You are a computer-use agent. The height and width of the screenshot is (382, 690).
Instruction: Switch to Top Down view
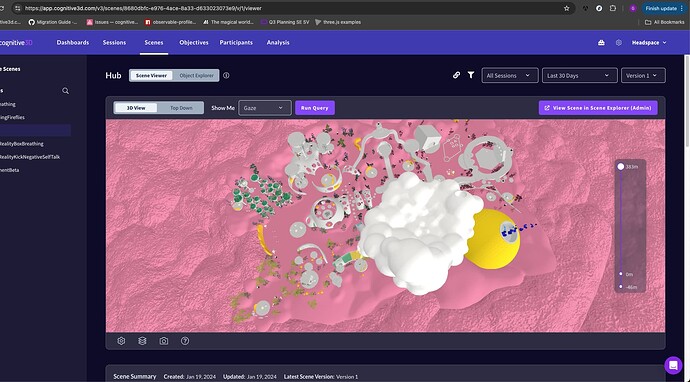181,108
